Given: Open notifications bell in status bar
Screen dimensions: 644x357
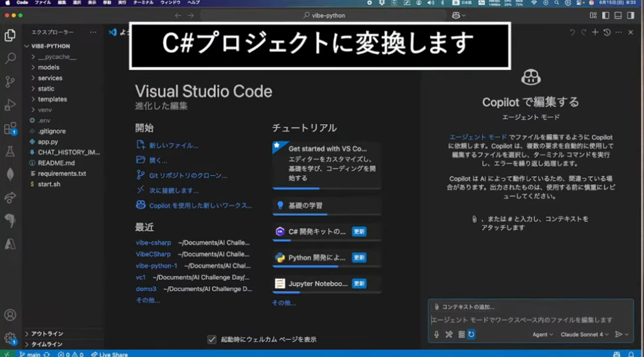Looking at the screenshot, I should pyautogui.click(x=631, y=354).
